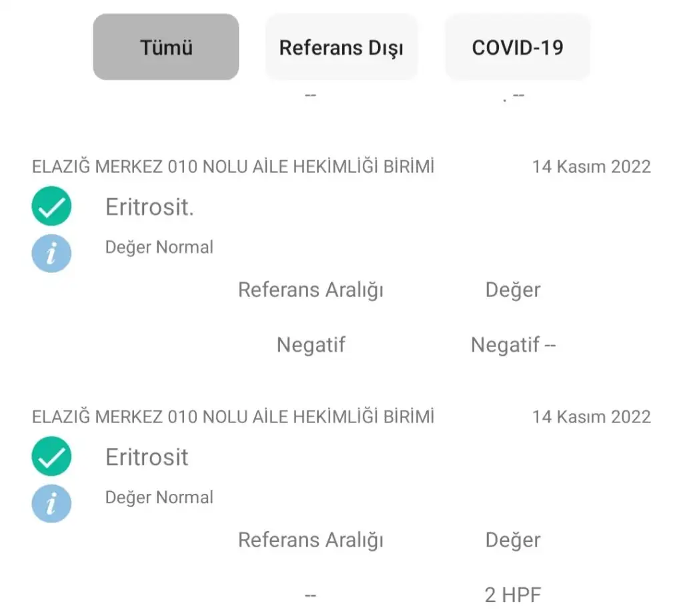Tap Elazığ Merkez clinic name of the Negatif result
Screen dimensions: 683x616
233,166
